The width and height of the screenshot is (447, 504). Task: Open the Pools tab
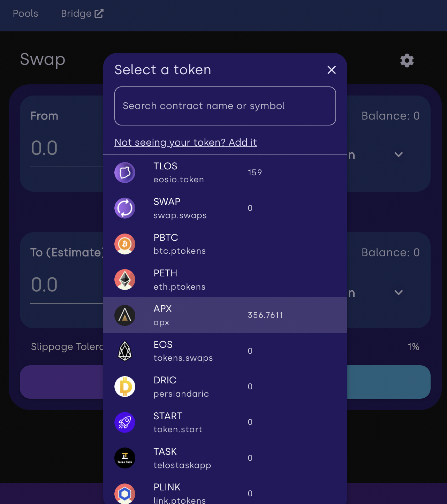25,14
